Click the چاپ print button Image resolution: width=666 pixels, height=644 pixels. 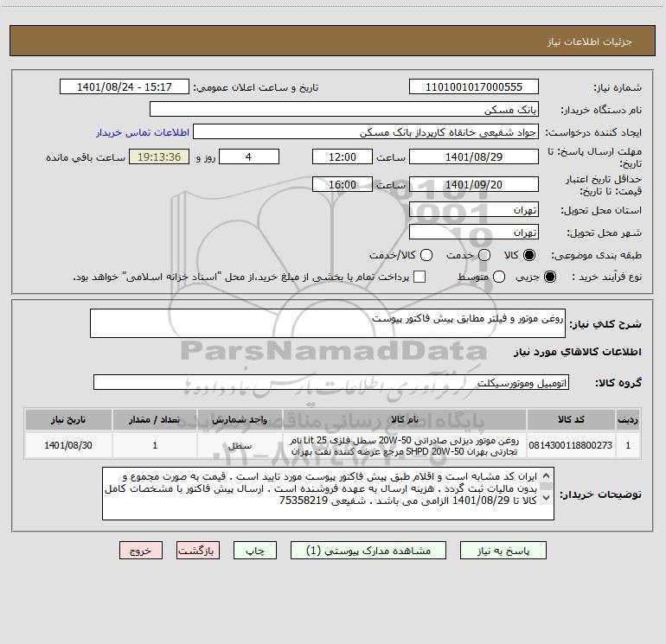pyautogui.click(x=255, y=551)
